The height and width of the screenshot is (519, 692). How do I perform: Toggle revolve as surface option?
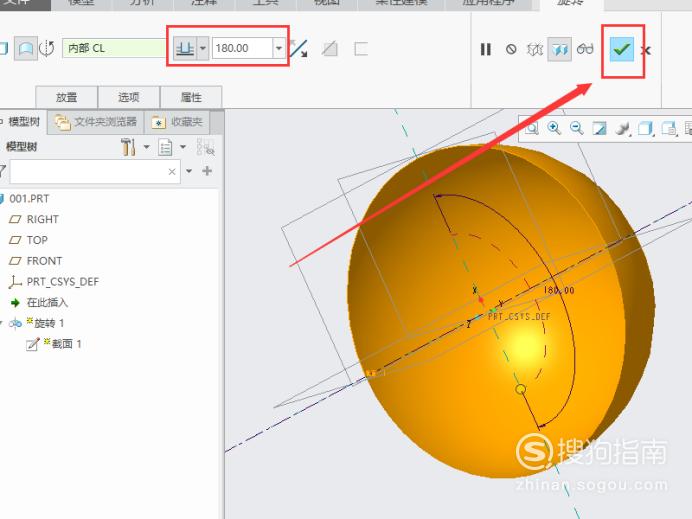[26, 49]
